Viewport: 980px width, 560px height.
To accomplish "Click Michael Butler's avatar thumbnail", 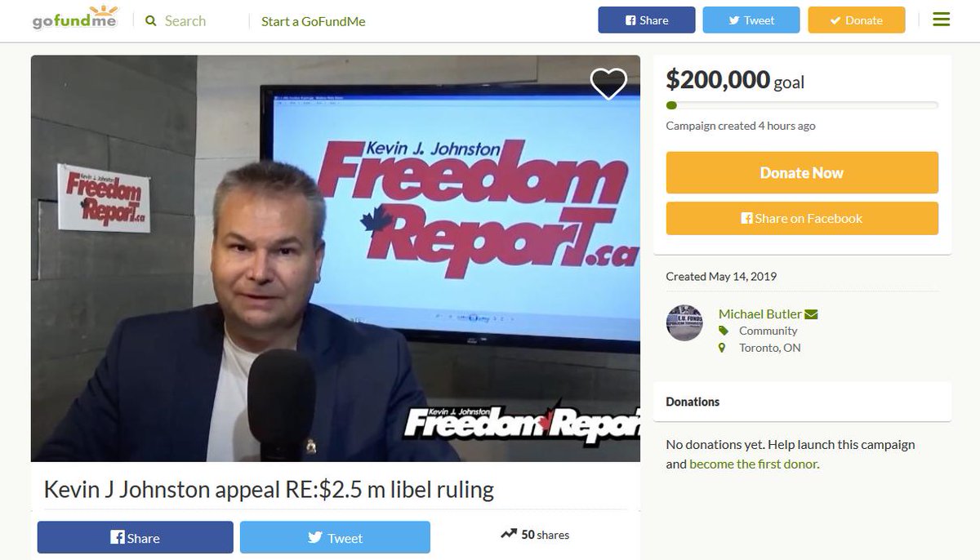I will pos(684,322).
